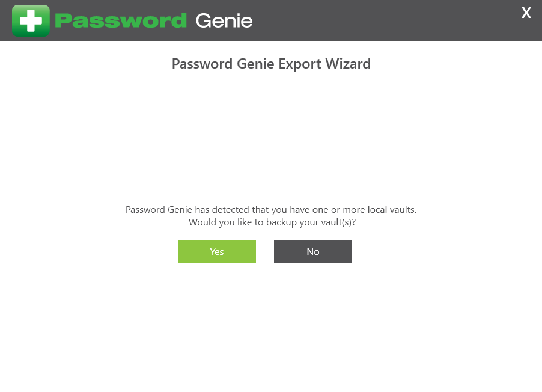Click the green "Password" wordmark in header
This screenshot has width=542, height=392.
coord(121,21)
